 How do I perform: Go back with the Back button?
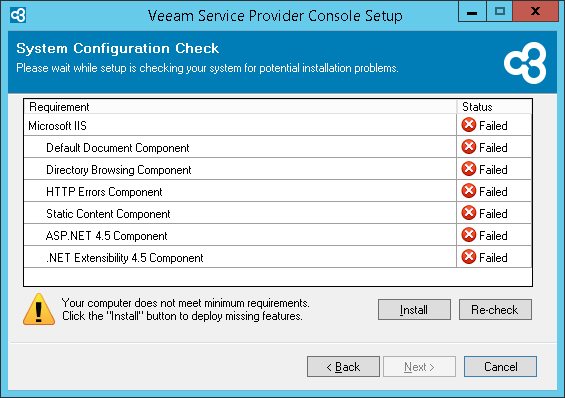click(x=343, y=367)
